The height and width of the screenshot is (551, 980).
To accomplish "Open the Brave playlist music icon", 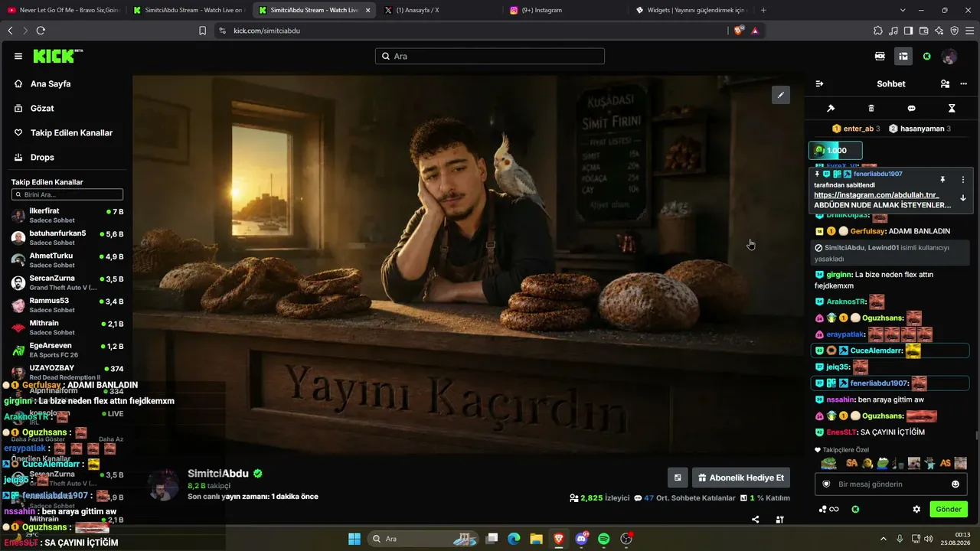I will [893, 31].
